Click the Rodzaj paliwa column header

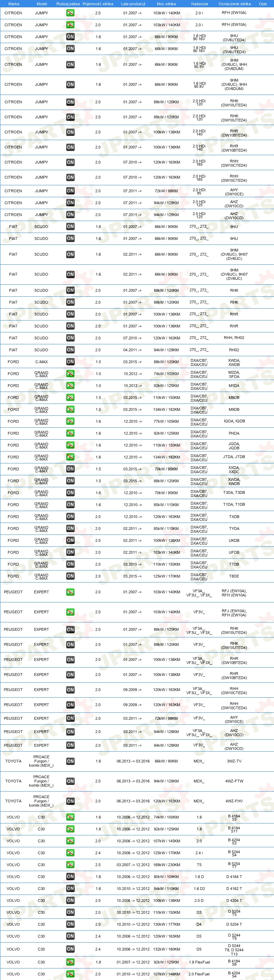tap(68, 4)
